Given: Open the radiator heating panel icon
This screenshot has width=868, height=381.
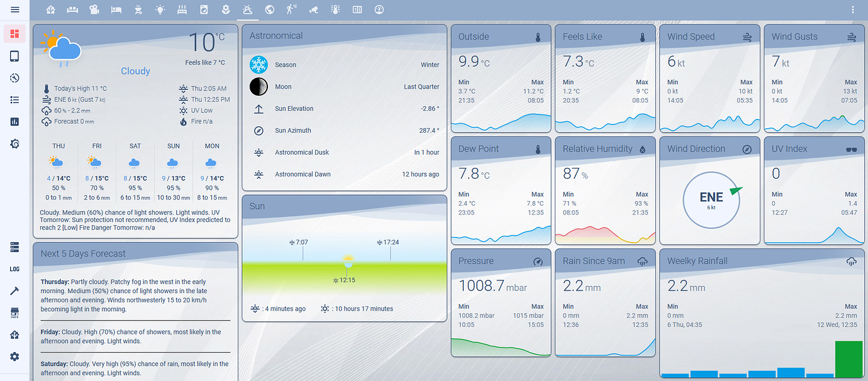Looking at the screenshot, I should [x=183, y=9].
